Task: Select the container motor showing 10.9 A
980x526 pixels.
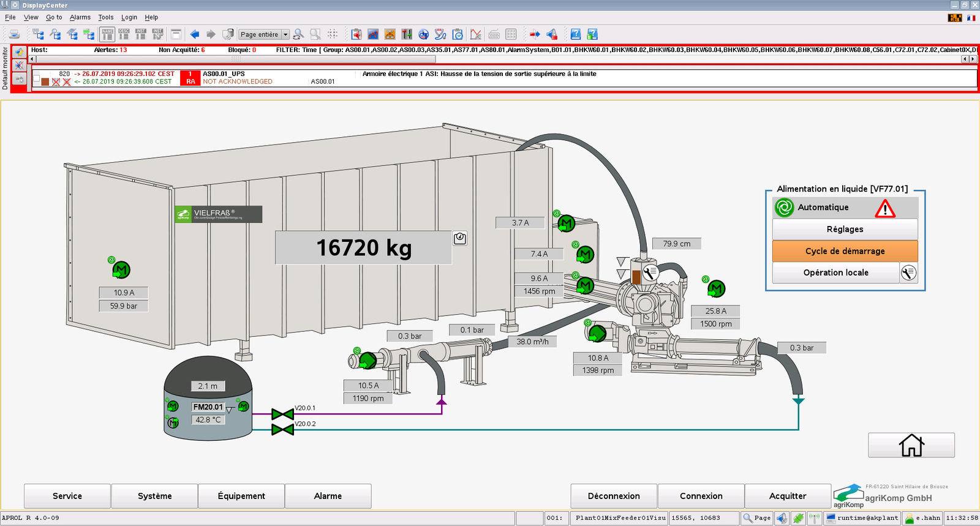Action: [121, 269]
